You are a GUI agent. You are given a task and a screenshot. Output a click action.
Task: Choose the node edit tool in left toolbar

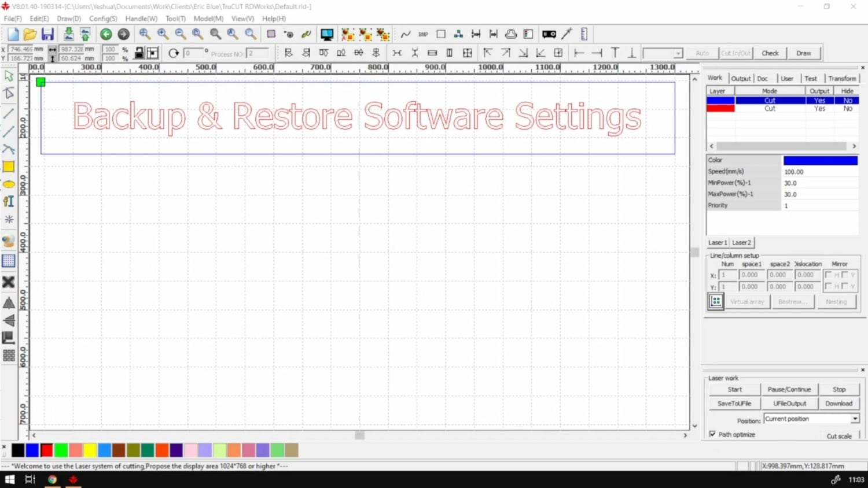click(9, 93)
